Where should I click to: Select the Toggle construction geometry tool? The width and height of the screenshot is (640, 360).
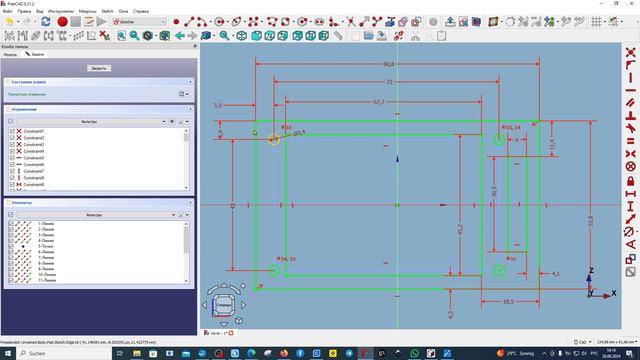[x=416, y=22]
